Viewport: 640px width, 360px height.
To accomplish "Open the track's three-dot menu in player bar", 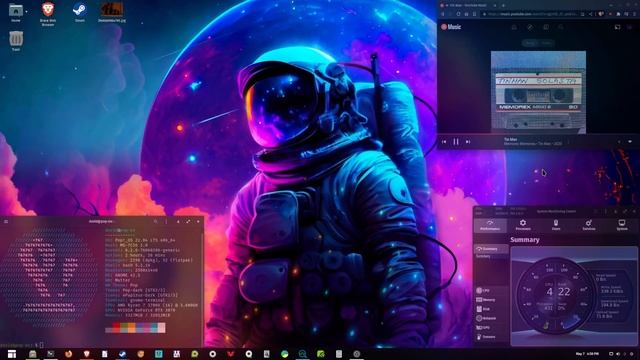I will [x=569, y=142].
